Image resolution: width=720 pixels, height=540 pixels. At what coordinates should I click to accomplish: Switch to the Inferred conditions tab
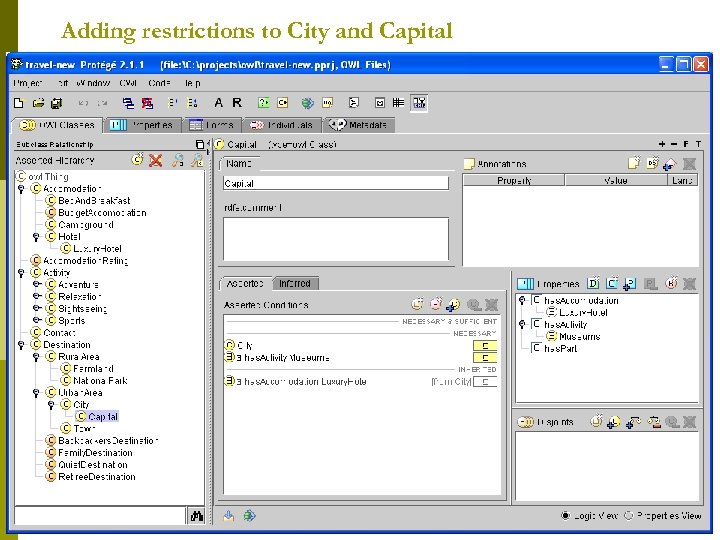pos(295,283)
